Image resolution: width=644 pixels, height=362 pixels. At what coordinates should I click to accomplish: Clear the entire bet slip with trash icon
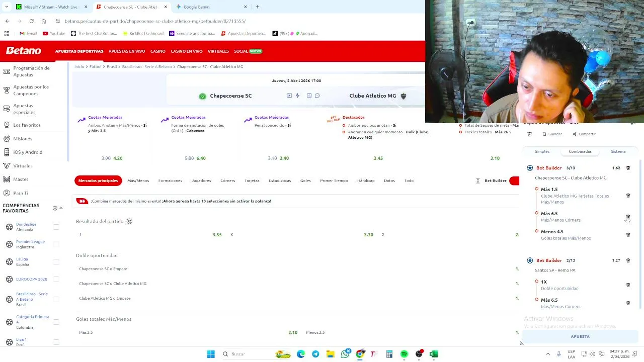pyautogui.click(x=529, y=134)
